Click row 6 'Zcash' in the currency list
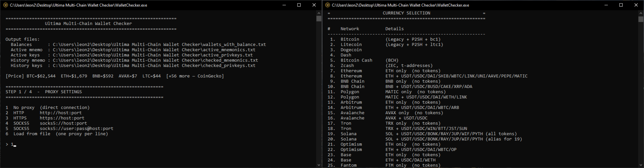Viewport: 644px width, 168px height. (381, 65)
